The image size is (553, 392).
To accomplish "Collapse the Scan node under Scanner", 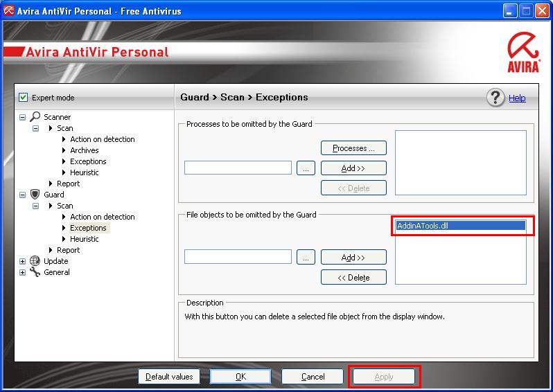I will (35, 128).
